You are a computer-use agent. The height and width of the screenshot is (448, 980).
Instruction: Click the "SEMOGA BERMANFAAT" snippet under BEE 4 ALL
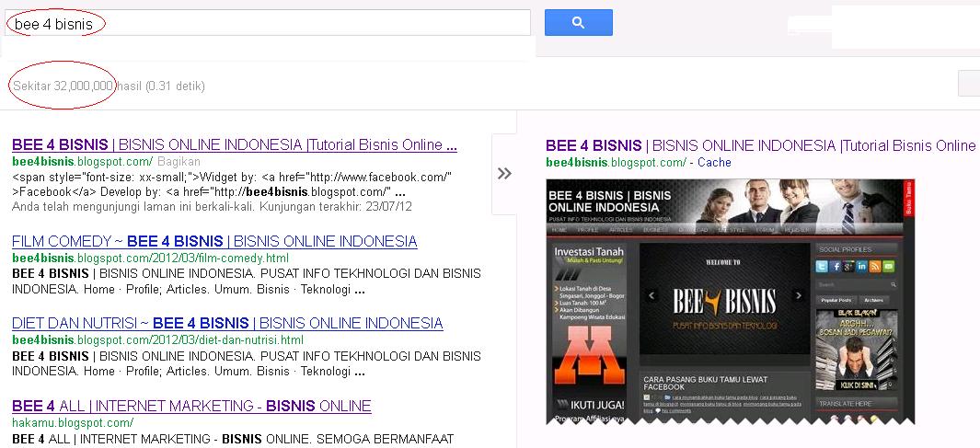(x=233, y=439)
